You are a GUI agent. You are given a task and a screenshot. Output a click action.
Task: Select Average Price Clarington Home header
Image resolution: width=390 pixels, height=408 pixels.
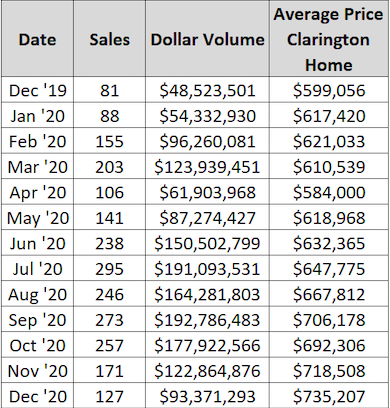pos(329,38)
